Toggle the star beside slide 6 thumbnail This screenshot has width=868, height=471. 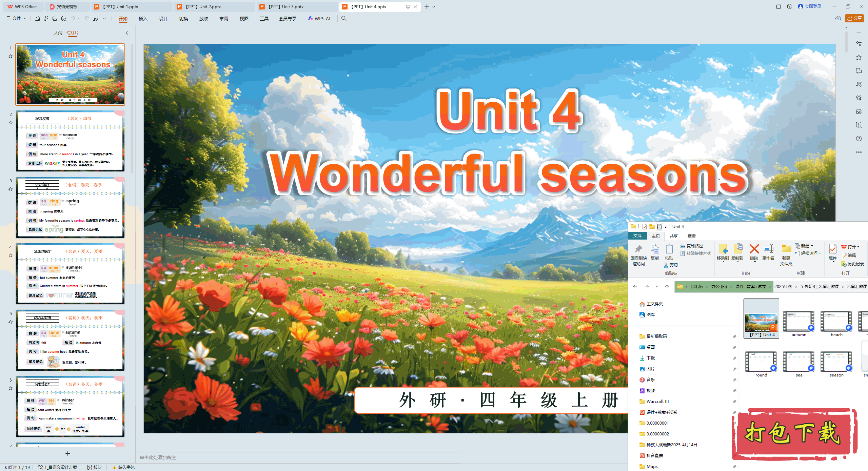[x=11, y=388]
